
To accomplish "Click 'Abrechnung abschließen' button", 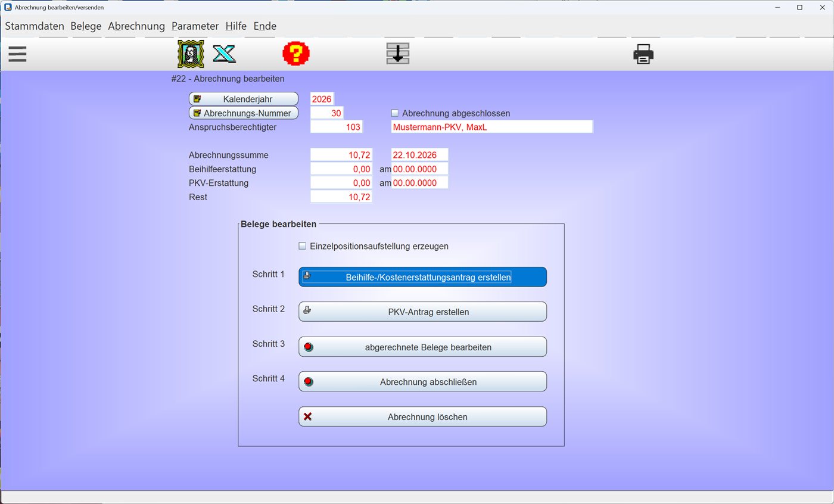I will click(x=422, y=381).
